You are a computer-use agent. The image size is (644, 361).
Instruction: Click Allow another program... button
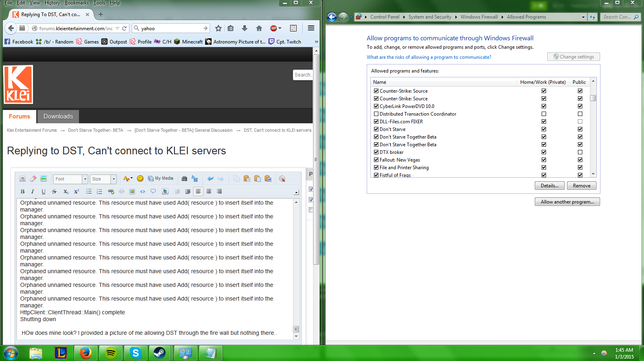point(567,202)
